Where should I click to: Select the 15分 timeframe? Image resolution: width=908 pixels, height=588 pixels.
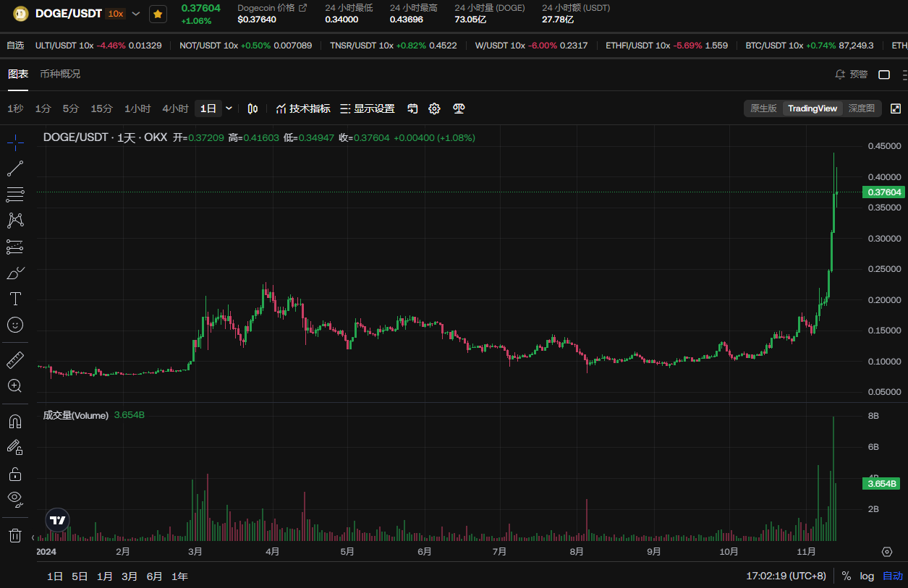pos(101,108)
